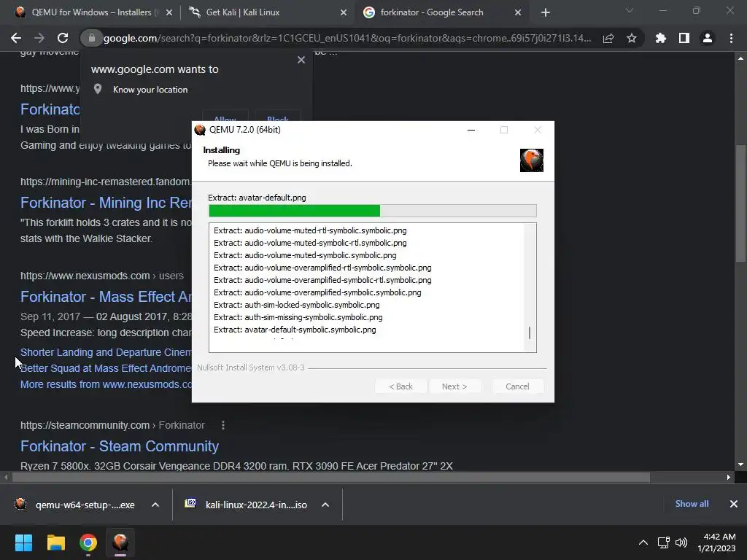Click page horizontal scrollbar thumb

tap(331, 477)
